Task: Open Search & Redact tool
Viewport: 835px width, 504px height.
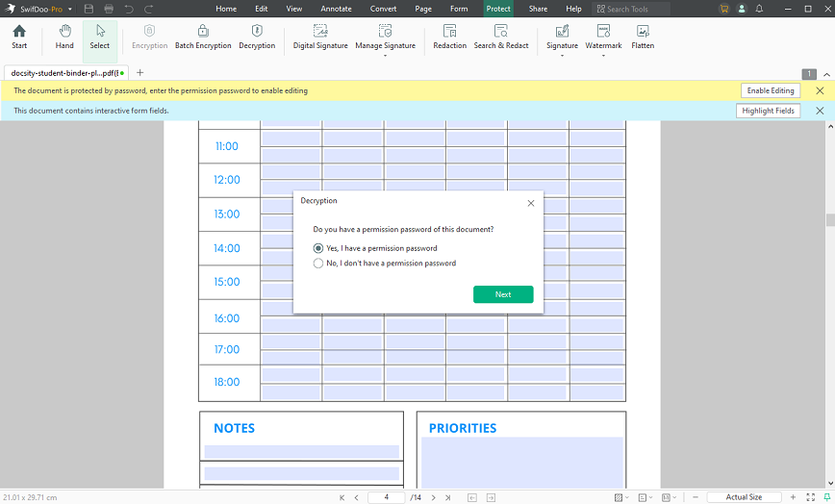Action: (501, 38)
